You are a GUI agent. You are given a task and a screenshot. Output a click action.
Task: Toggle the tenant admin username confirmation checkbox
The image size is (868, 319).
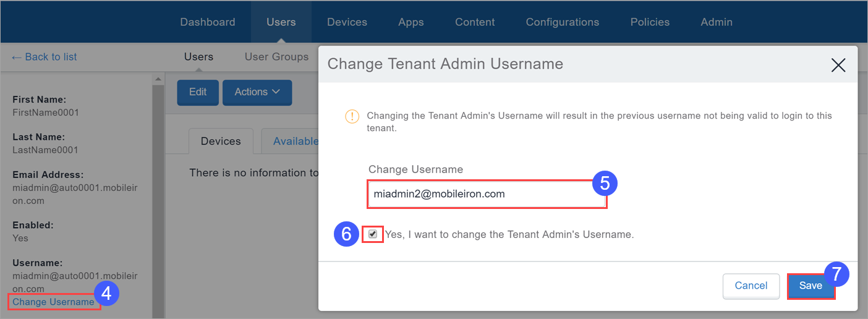click(372, 234)
